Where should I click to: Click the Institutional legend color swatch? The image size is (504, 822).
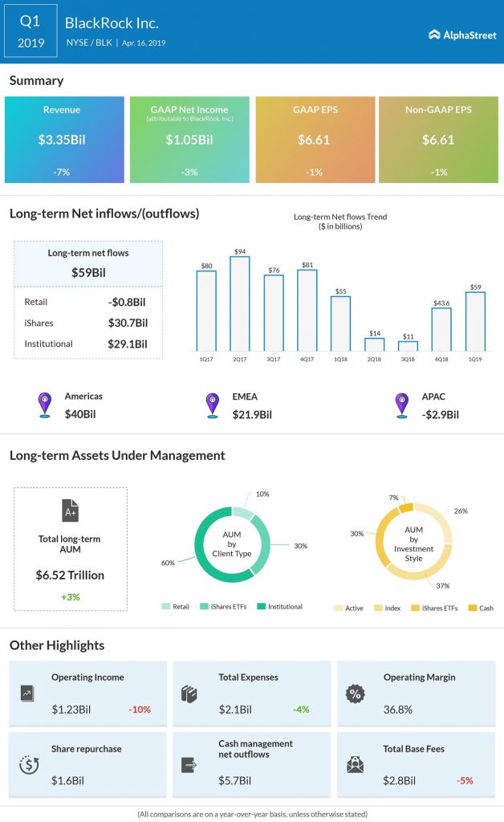261,607
